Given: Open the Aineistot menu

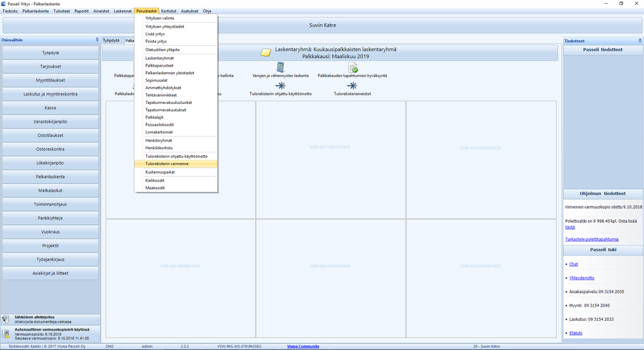Looking at the screenshot, I should tap(101, 11).
